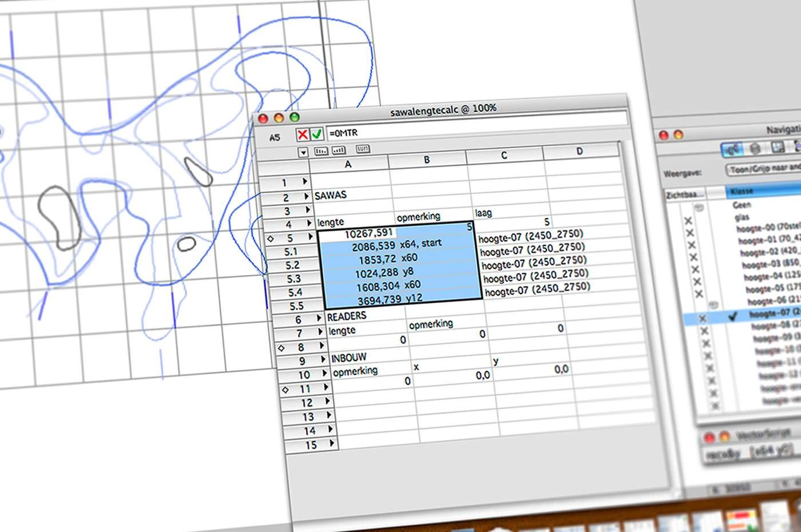Expand the arrow of worksheet row 9
Screen dimensions: 801x532
[x=323, y=359]
